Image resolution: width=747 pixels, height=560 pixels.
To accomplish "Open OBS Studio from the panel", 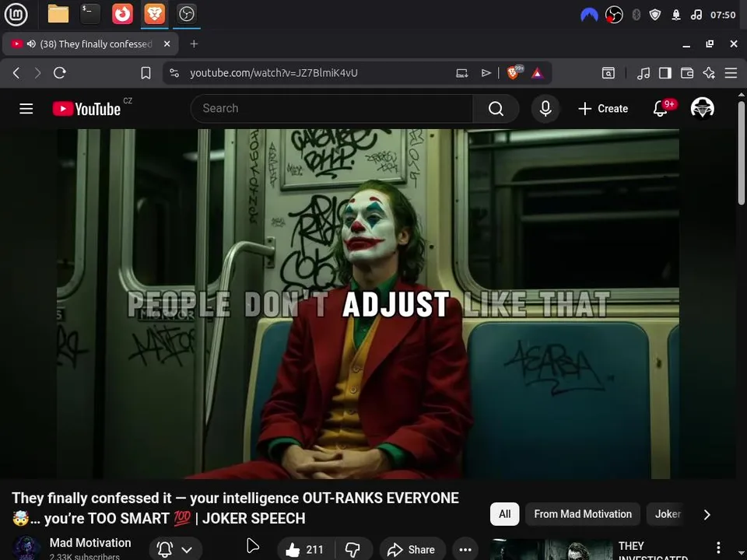I will (x=186, y=14).
